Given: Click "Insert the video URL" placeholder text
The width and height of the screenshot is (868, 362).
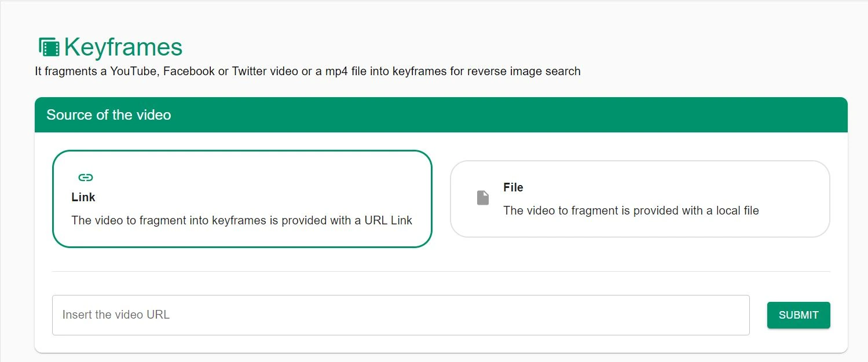Looking at the screenshot, I should tap(116, 315).
